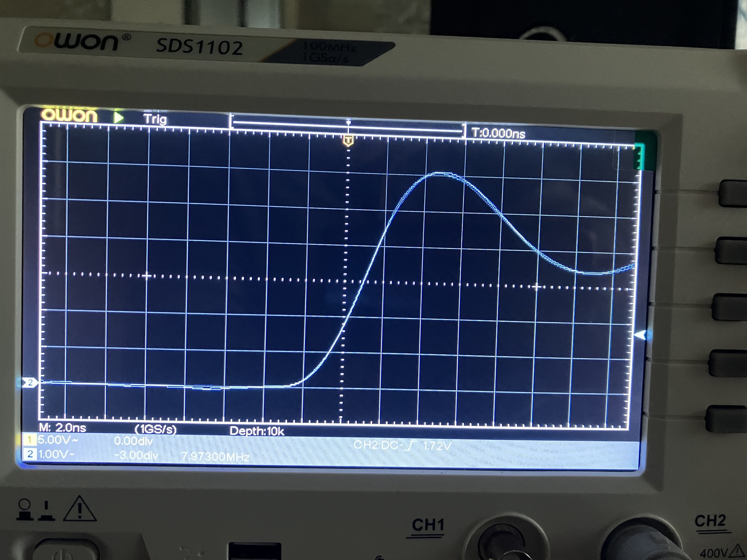
Task: Click the M: 2.0ns timebase readout
Action: (62, 428)
